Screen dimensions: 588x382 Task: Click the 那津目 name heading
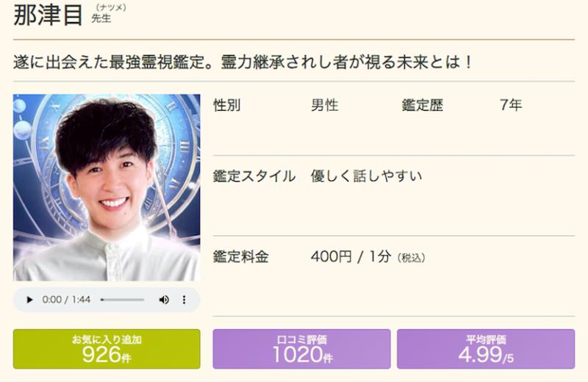click(48, 14)
